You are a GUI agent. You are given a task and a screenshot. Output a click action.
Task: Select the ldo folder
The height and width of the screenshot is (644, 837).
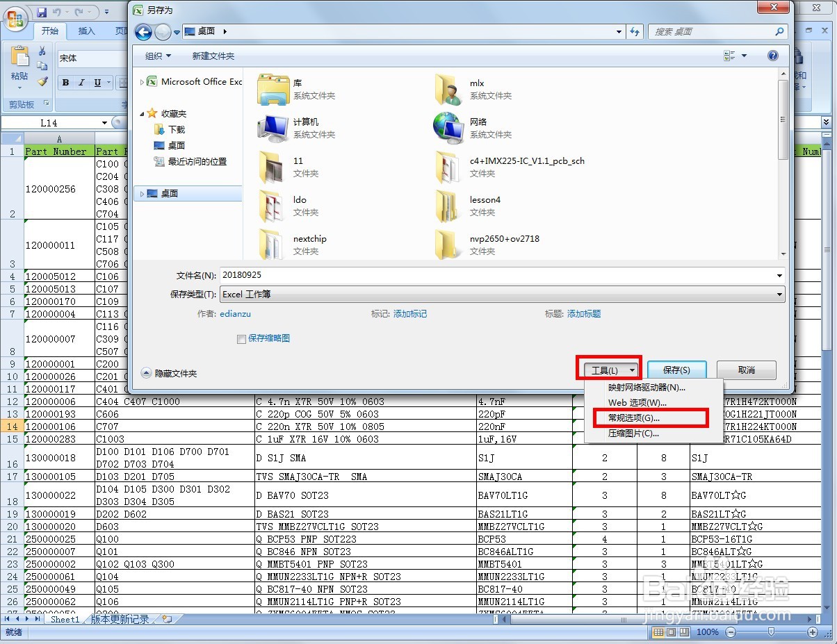(289, 206)
